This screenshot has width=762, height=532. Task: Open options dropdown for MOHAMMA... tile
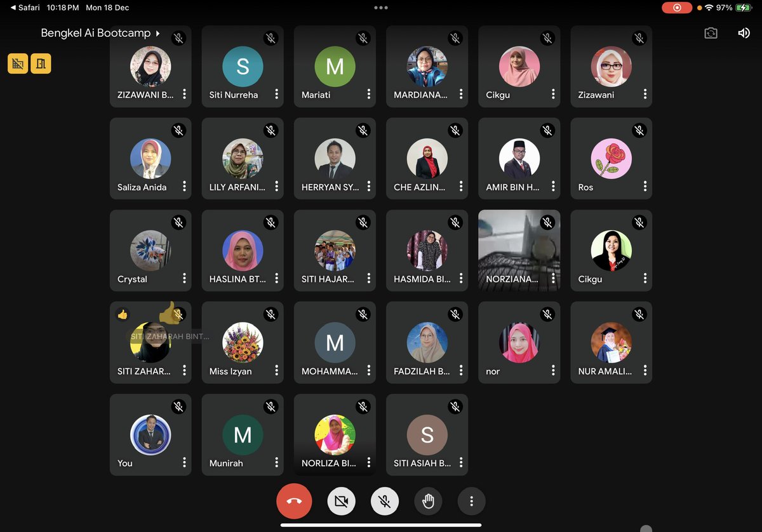(x=369, y=371)
